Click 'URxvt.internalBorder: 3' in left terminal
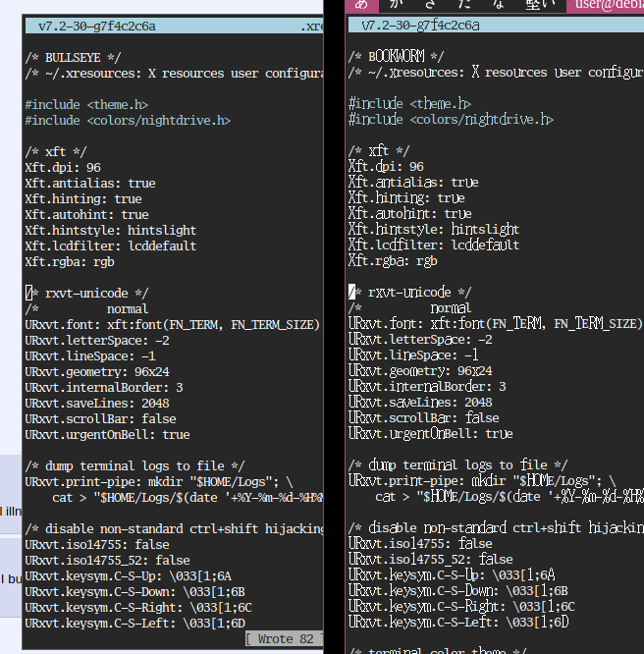Image resolution: width=644 pixels, height=654 pixels. pos(104,388)
